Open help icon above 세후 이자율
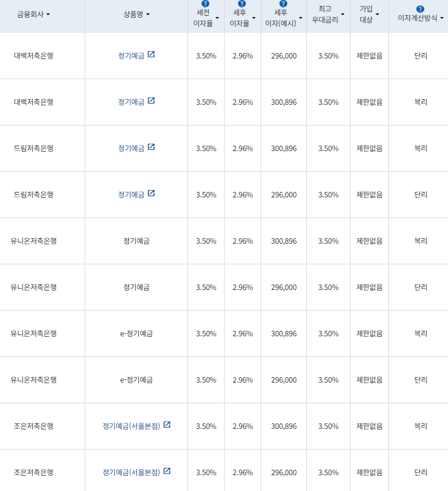448x491 pixels. (x=242, y=4)
